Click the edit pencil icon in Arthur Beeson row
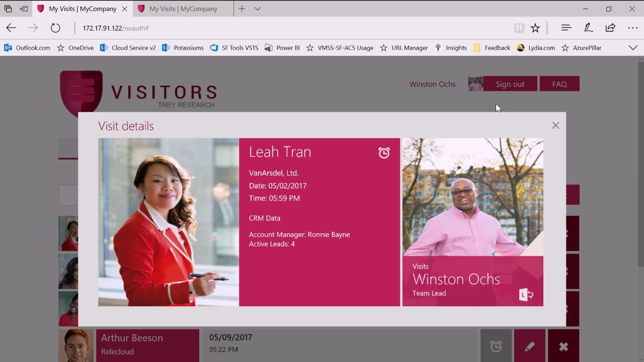 click(530, 346)
